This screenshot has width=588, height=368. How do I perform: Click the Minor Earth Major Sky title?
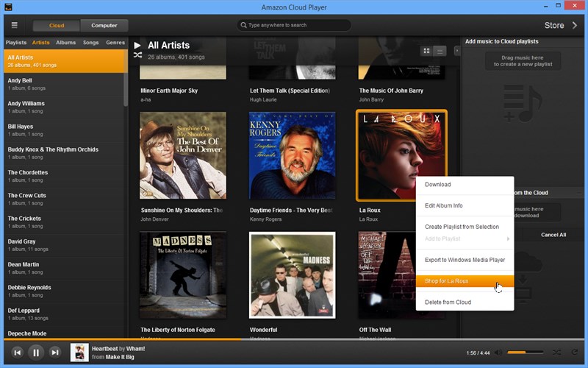pyautogui.click(x=169, y=91)
